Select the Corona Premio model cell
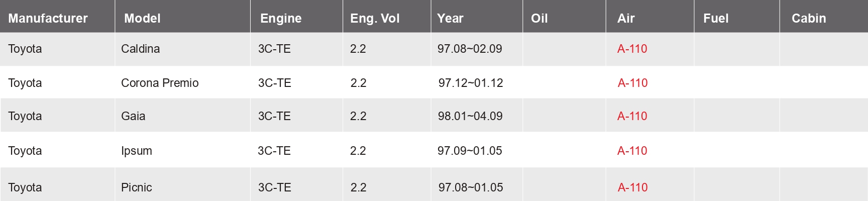This screenshot has width=868, height=201. click(160, 83)
